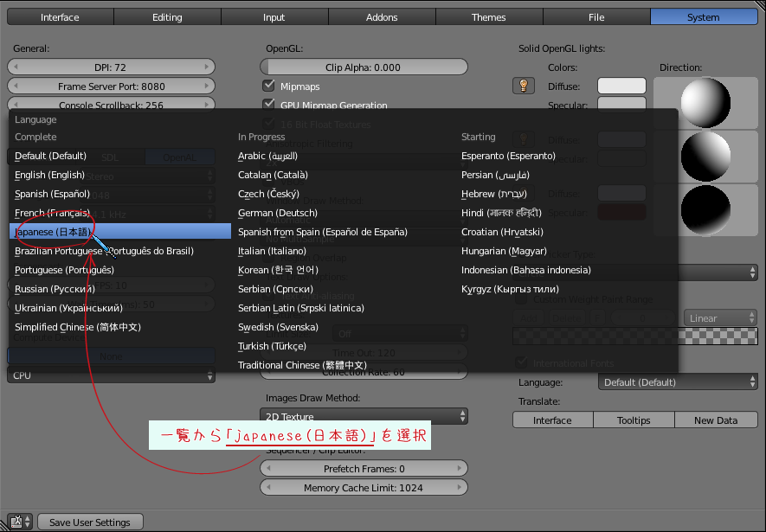Select Ukrainian (Український) language

[x=120, y=308]
